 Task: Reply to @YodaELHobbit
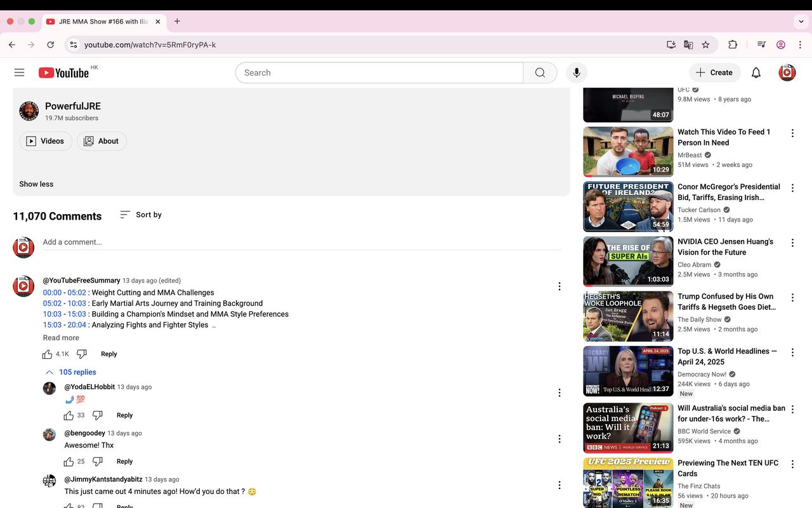pos(124,415)
